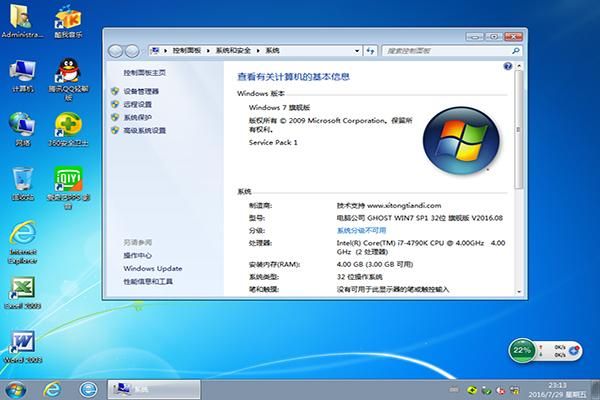Open Excel 2003 desktop shortcut

[x=23, y=293]
